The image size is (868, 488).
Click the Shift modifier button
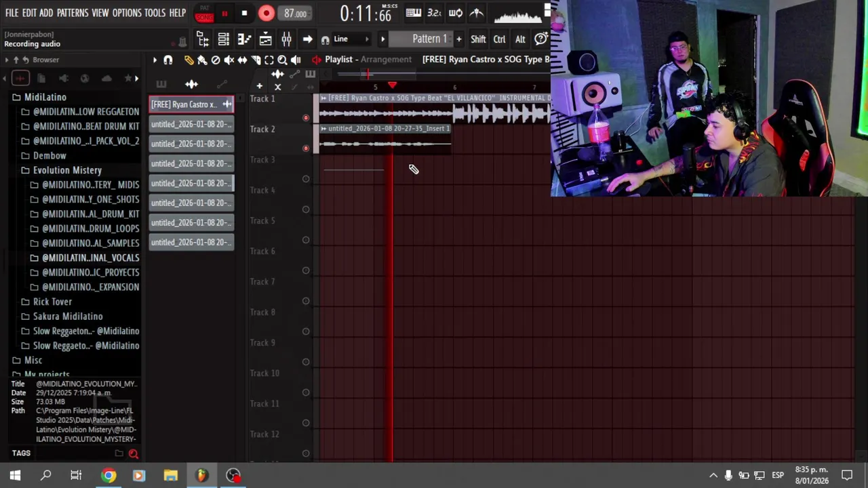coord(478,39)
